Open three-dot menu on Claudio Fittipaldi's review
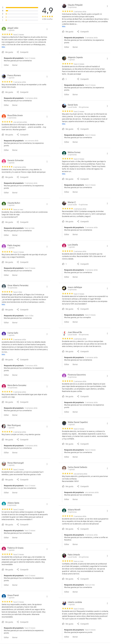 click(107, 6)
